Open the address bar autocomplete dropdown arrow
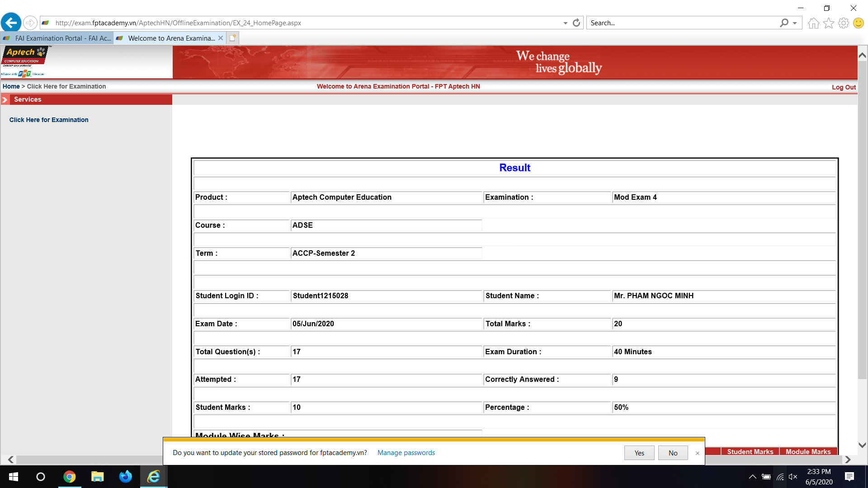Viewport: 868px width, 488px height. click(565, 23)
